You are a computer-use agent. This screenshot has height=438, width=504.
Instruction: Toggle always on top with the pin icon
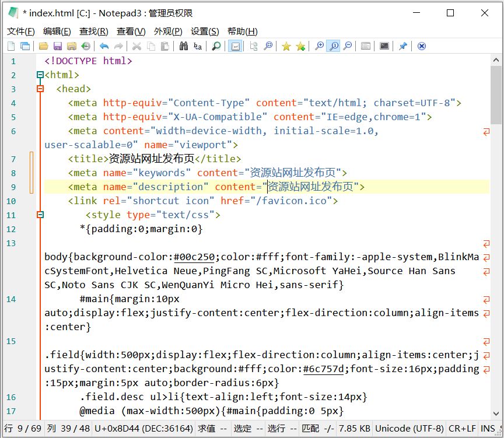(x=402, y=46)
